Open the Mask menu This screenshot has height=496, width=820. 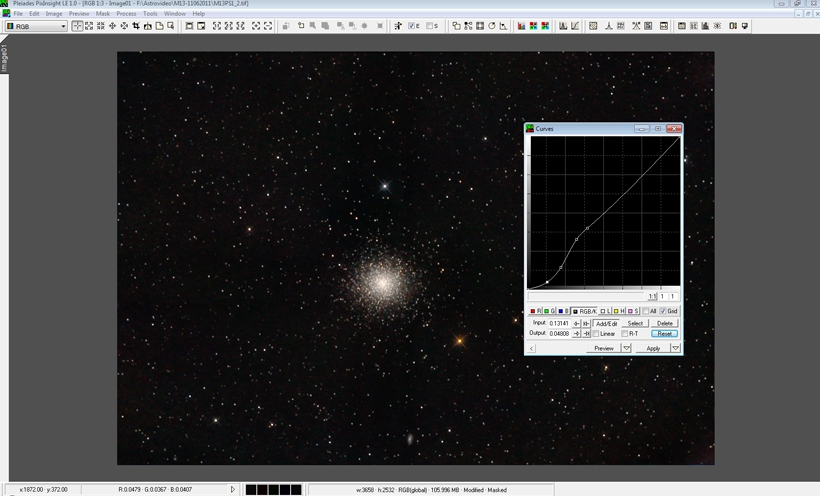102,14
